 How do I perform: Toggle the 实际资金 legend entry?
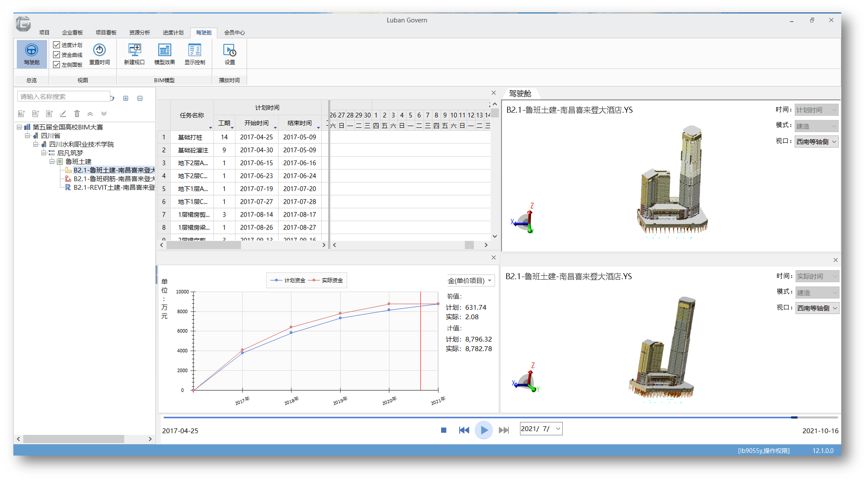(x=326, y=280)
